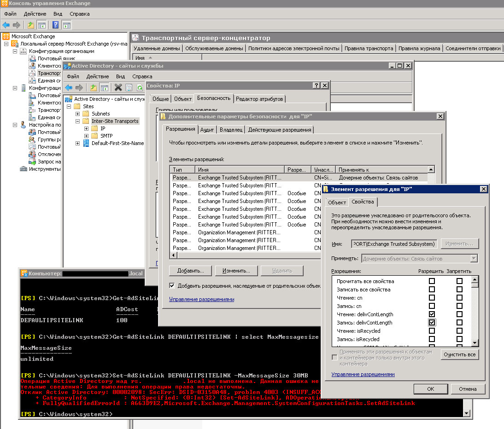Collapse Sites node in AD tree

pyautogui.click(x=69, y=106)
